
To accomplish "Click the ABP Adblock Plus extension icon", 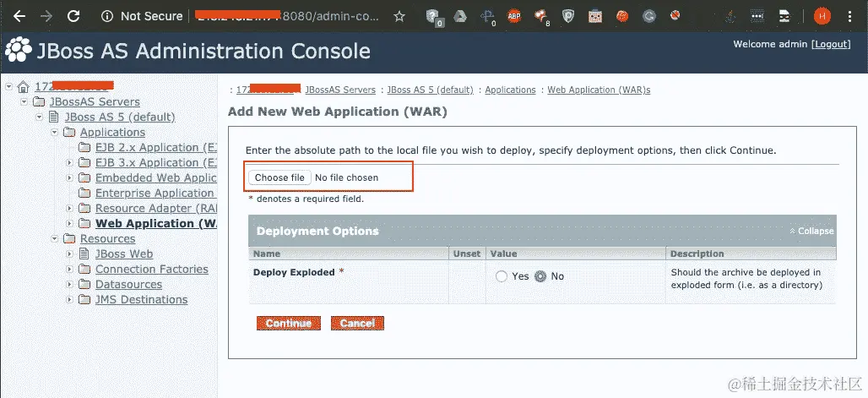I will tap(513, 17).
